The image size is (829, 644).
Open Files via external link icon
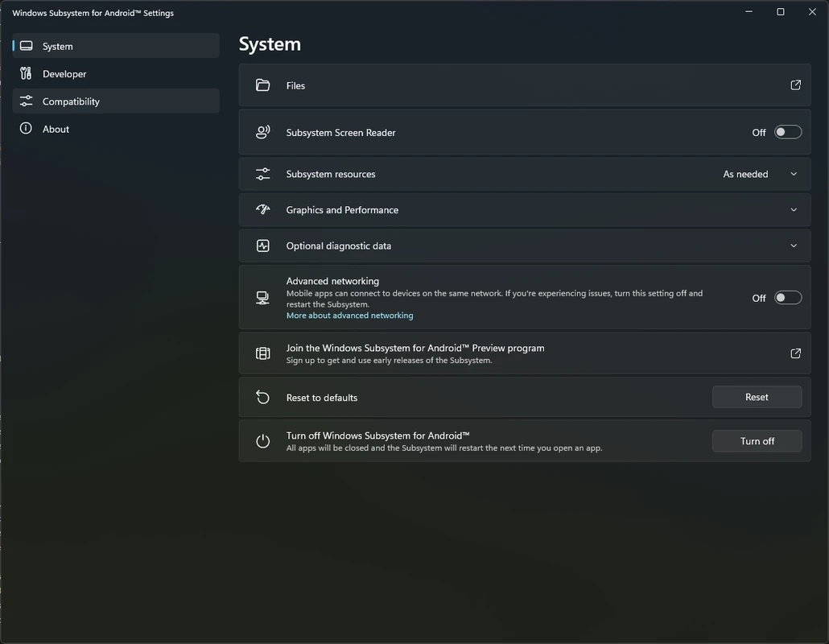795,85
